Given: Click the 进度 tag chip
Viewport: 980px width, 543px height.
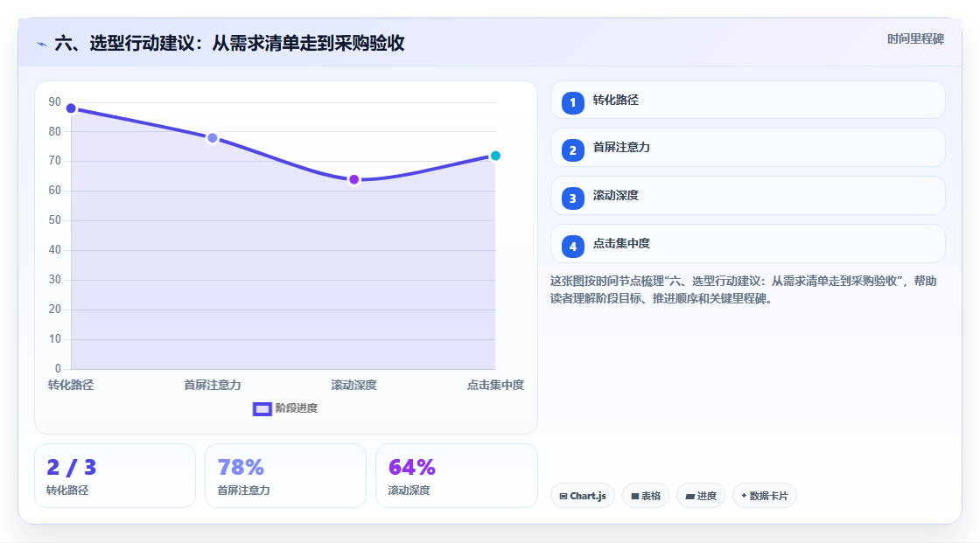Looking at the screenshot, I should [x=701, y=496].
